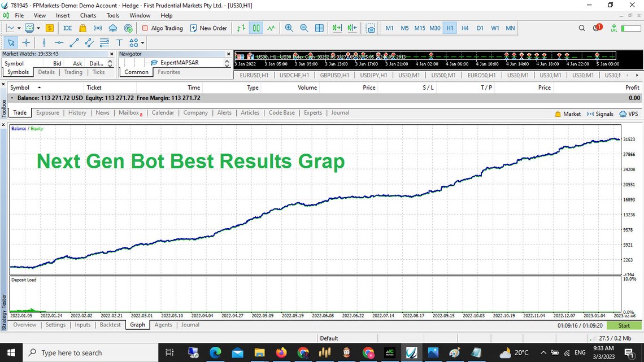Switch to the Backtest tab
Screen dimensions: 644x362
pos(110,325)
